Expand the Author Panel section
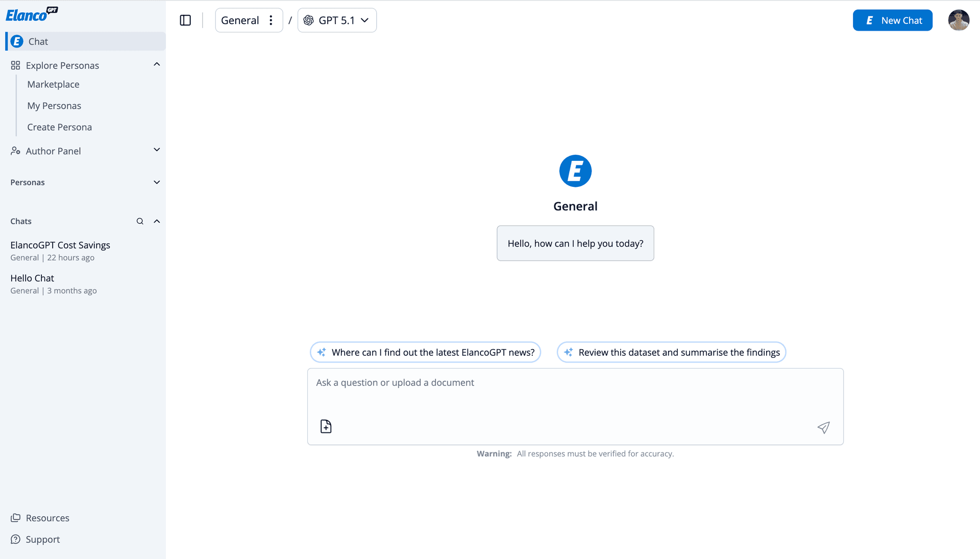This screenshot has width=980, height=559. [157, 150]
